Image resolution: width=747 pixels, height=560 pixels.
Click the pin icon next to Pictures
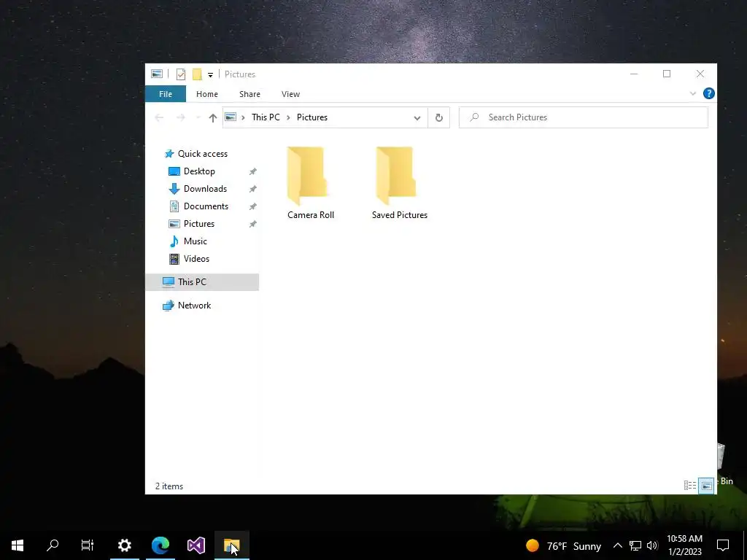coord(252,224)
